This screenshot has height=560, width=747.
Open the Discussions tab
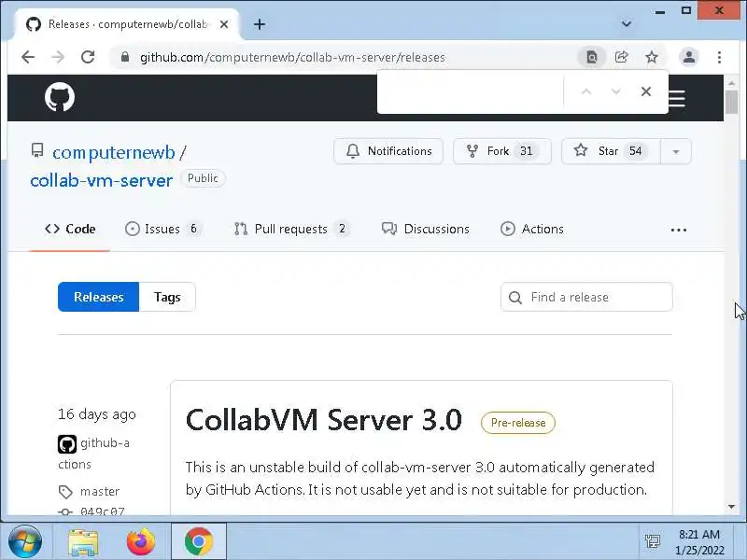pyautogui.click(x=426, y=229)
